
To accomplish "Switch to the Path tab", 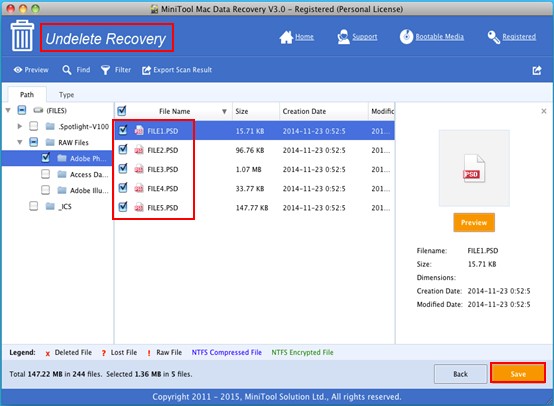I will [x=27, y=95].
